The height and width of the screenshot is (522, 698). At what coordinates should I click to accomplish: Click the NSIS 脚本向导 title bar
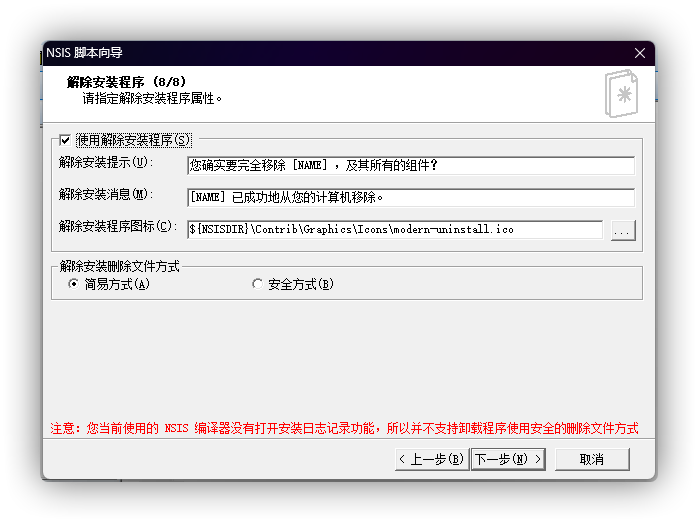pyautogui.click(x=300, y=53)
